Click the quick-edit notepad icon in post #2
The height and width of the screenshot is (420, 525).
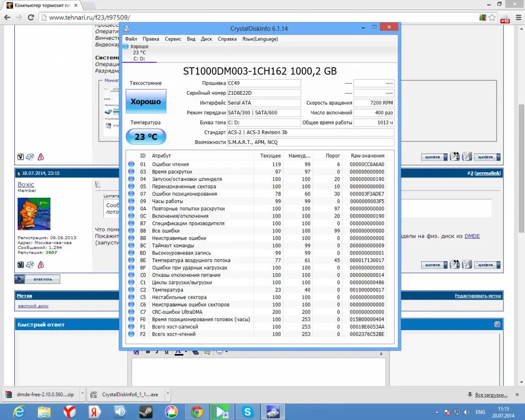pyautogui.click(x=467, y=265)
